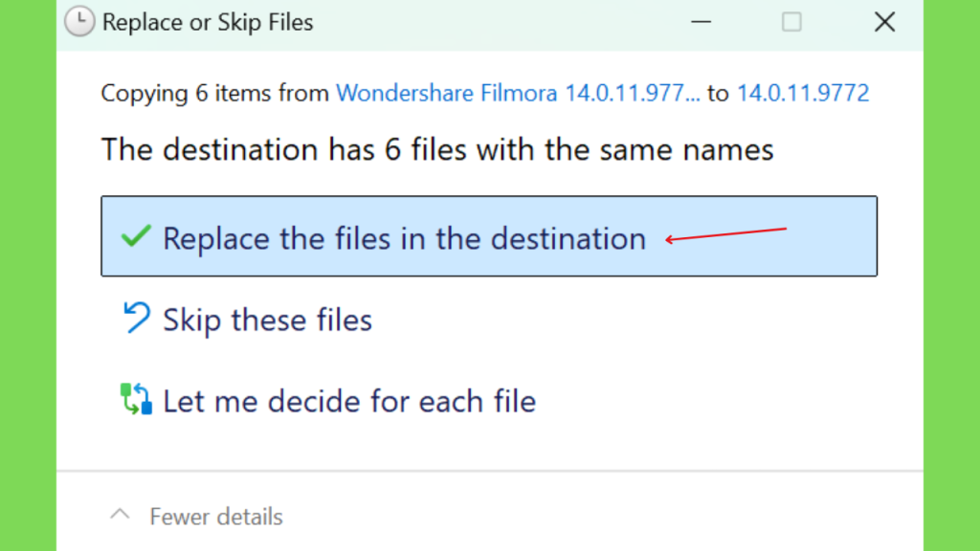Click the red annotation arrow in the Replace option

pyautogui.click(x=725, y=235)
